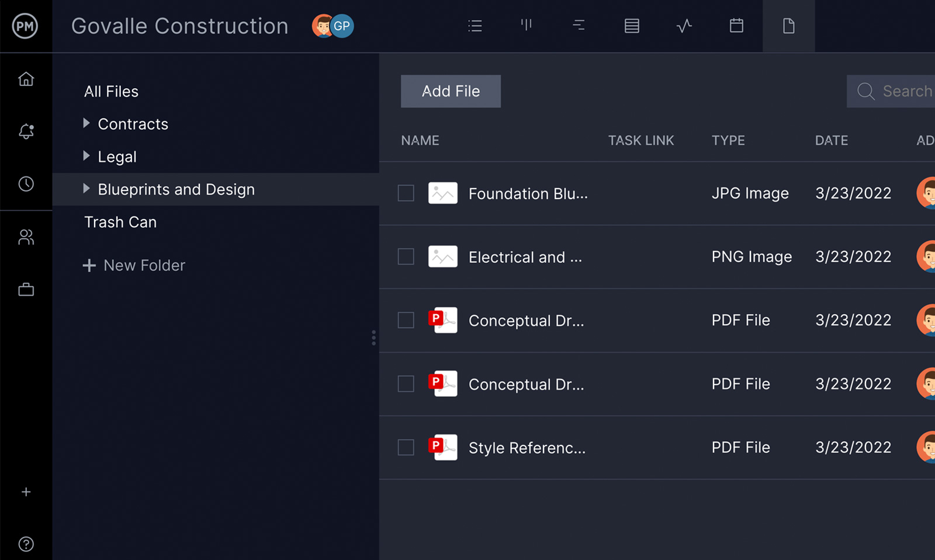The width and height of the screenshot is (935, 560).
Task: Sort by the DATE column header
Action: (832, 140)
